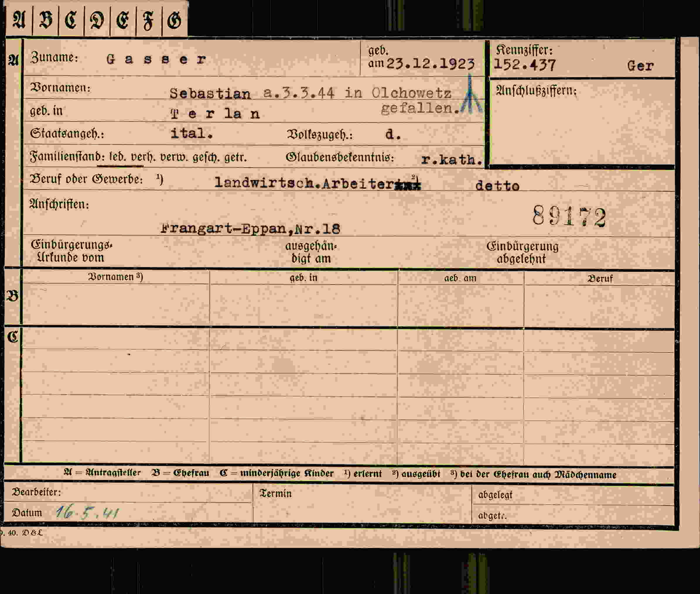Click the "Anschriften:" label
This screenshot has width=700, height=594.
point(59,204)
